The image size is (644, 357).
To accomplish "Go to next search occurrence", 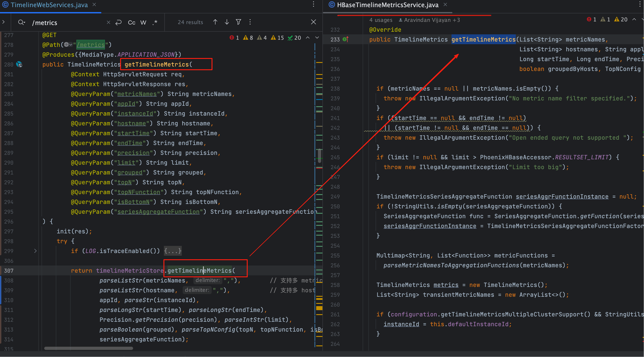I will 227,22.
